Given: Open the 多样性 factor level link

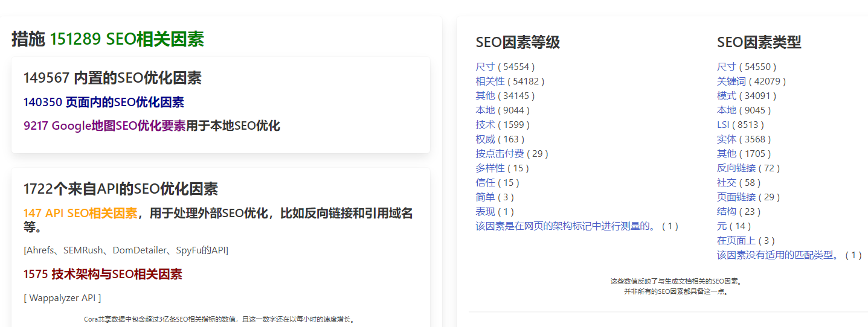Looking at the screenshot, I should 490,168.
